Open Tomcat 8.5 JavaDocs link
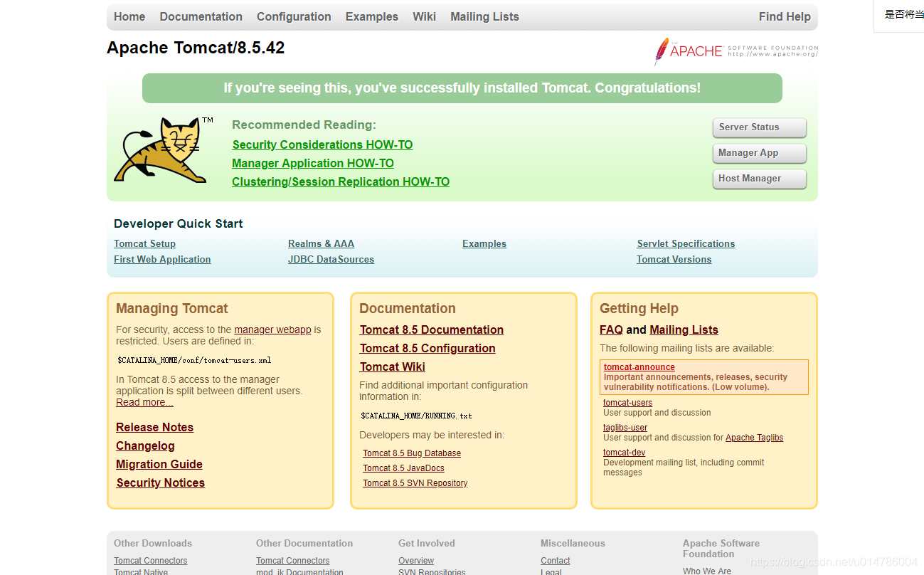 click(x=403, y=468)
